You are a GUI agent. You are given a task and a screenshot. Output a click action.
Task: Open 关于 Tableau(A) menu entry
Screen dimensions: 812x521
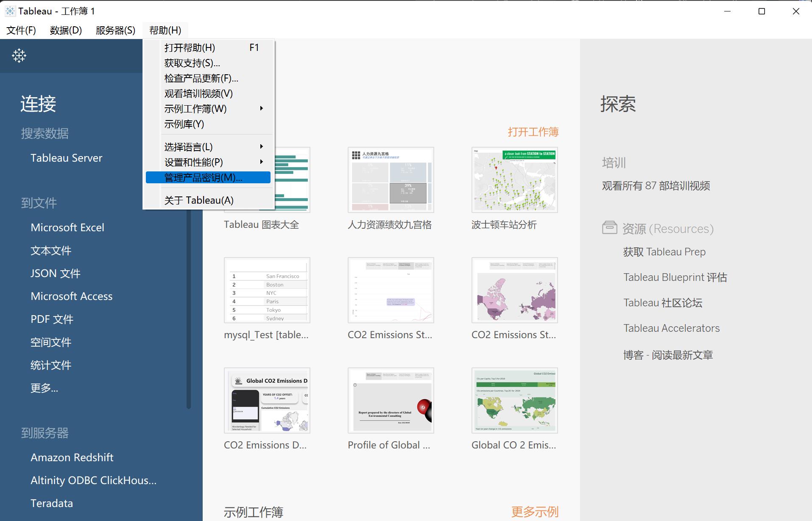coord(208,200)
